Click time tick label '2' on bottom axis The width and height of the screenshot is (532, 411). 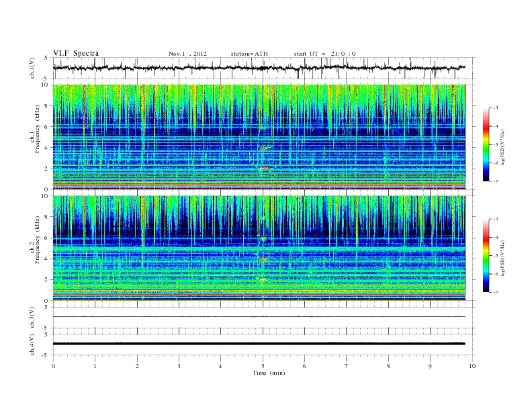tap(137, 366)
